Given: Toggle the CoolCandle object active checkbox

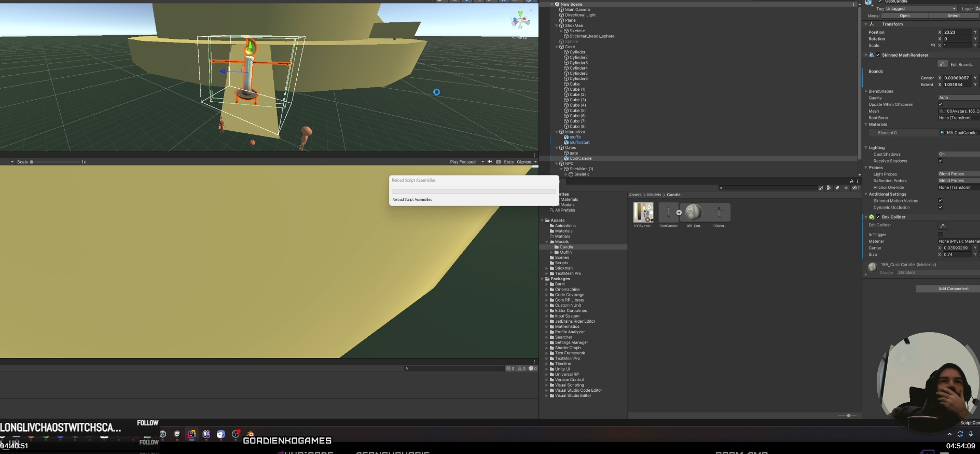Looking at the screenshot, I should (880, 2).
